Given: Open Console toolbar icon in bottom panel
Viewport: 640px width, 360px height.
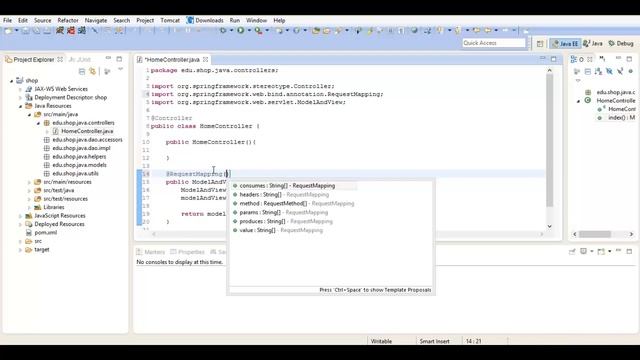Looking at the screenshot, I should 601,251.
